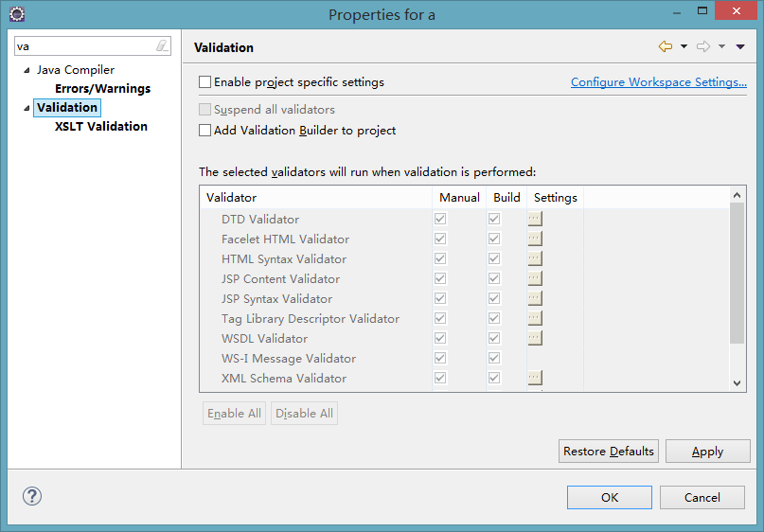Collapse the Validation tree node
Viewport: 764px width, 532px height.
[x=27, y=109]
